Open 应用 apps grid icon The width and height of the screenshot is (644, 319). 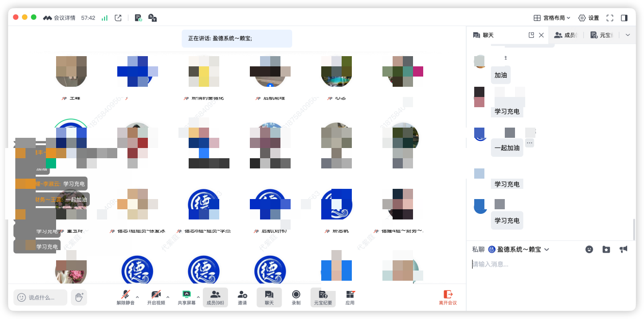350,295
